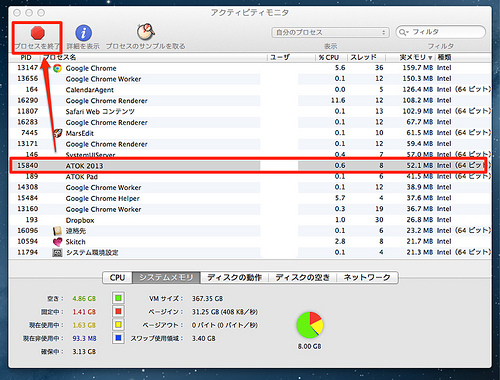Select the ATOK Pad process row
This screenshot has height=380, width=500.
pyautogui.click(x=250, y=177)
